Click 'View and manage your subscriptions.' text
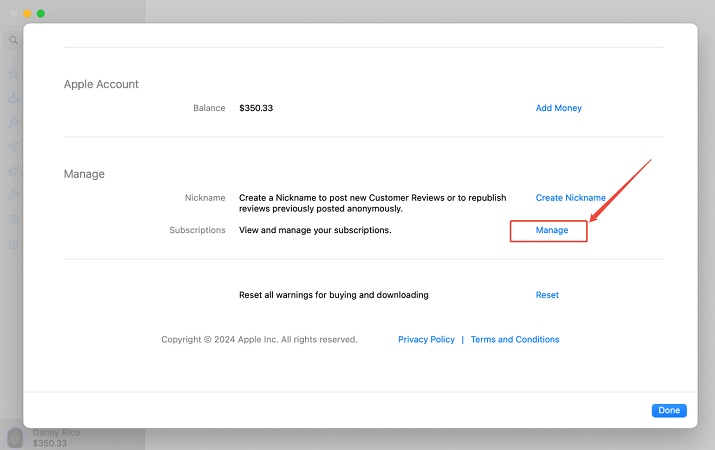Screen dimensions: 715x450 coord(315,230)
